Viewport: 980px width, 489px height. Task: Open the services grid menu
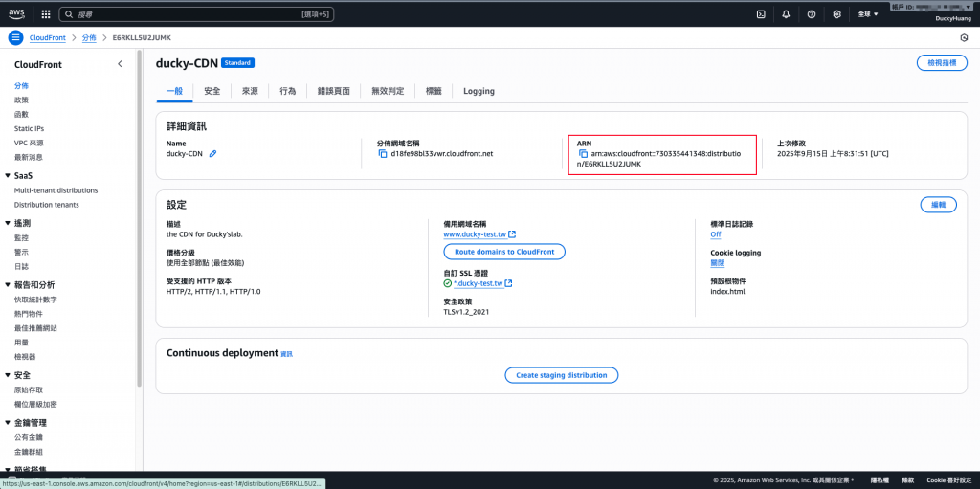pyautogui.click(x=46, y=13)
